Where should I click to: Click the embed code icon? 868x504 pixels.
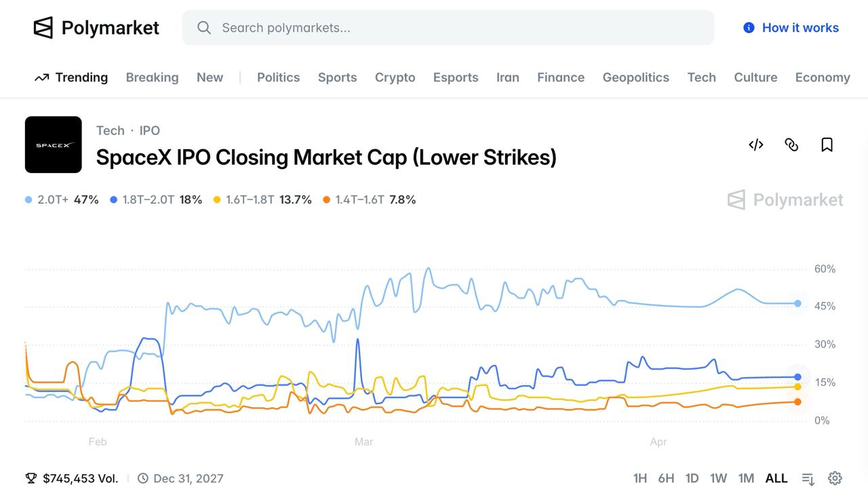point(755,144)
